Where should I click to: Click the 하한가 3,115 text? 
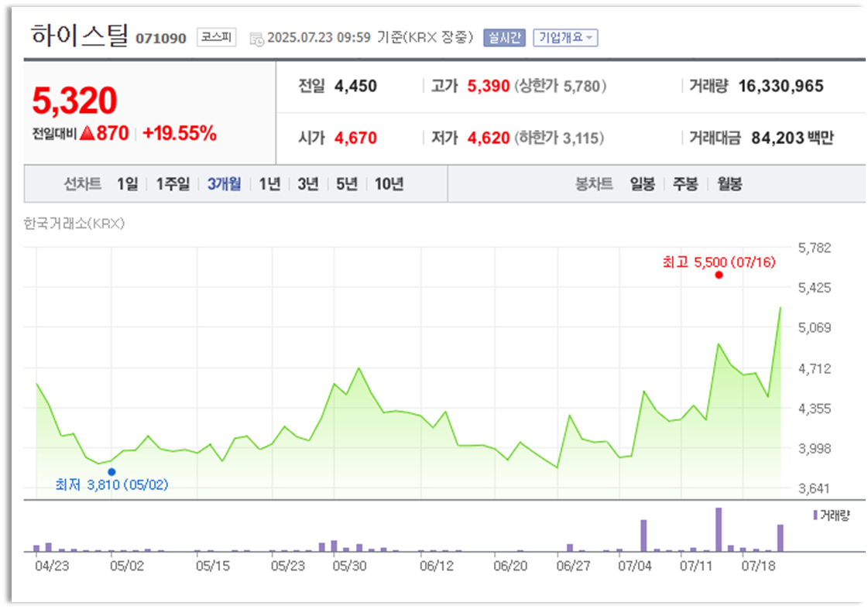(559, 137)
